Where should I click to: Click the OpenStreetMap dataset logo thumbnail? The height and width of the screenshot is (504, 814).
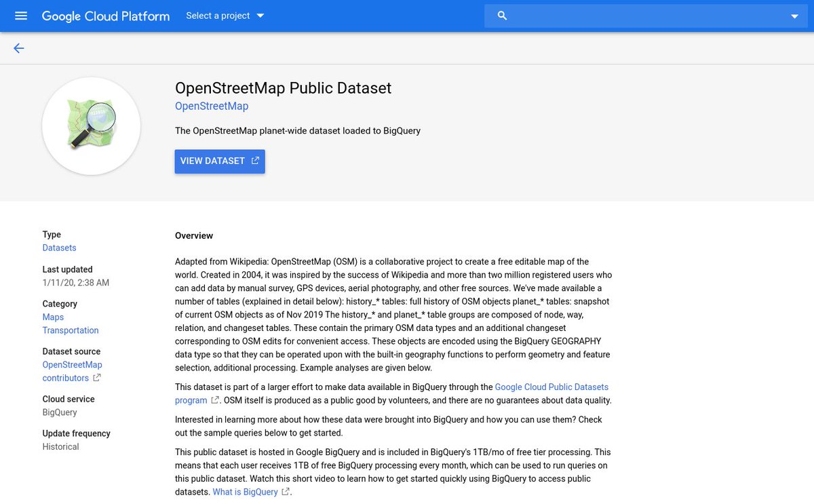[x=92, y=126]
